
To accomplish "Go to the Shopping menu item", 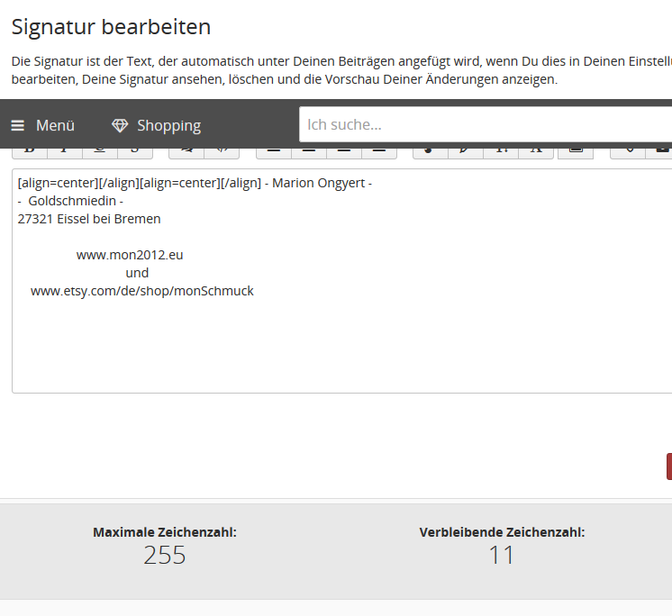I will click(x=168, y=125).
